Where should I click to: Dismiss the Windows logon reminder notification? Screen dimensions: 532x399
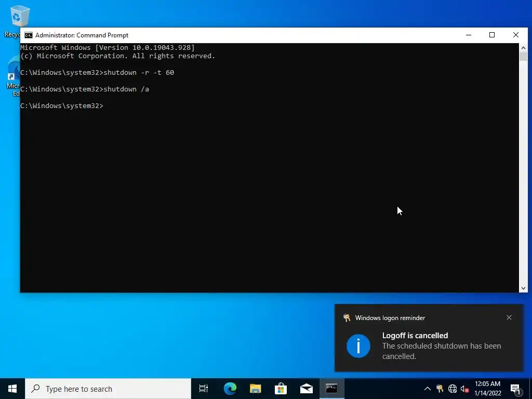tap(509, 317)
